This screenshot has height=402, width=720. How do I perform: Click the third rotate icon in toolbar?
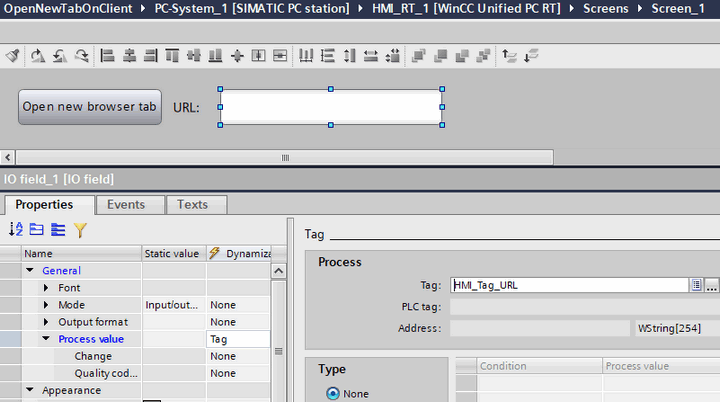click(82, 56)
